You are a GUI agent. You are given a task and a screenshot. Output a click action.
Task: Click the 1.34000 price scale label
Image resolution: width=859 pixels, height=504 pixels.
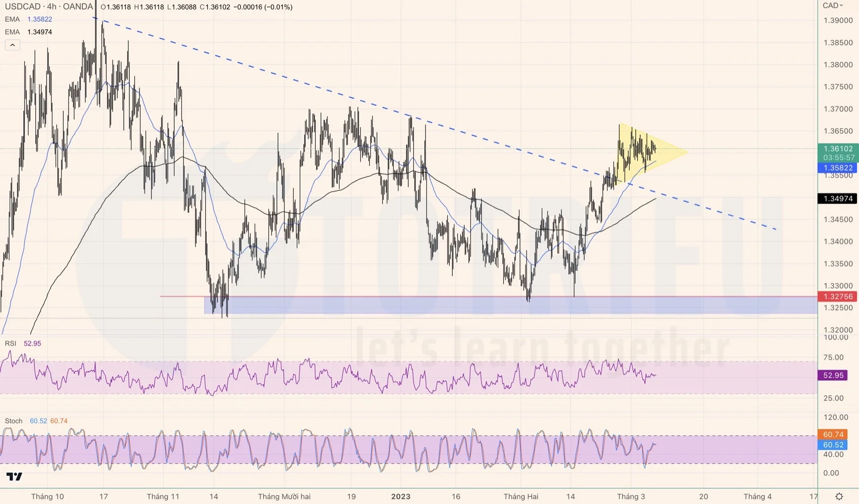tap(838, 241)
